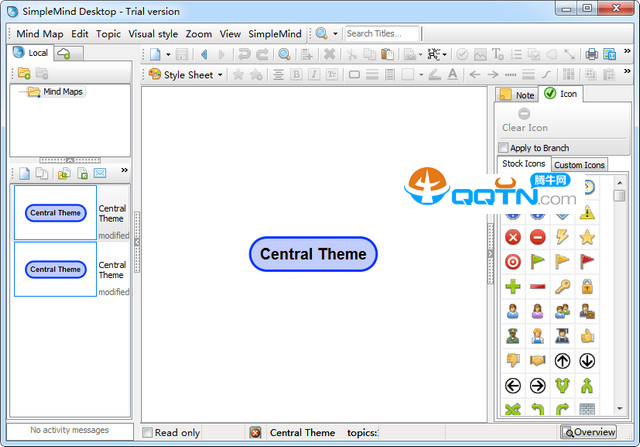Select the Central Theme node on canvas
Screen dimensions: 640x447
pos(313,254)
